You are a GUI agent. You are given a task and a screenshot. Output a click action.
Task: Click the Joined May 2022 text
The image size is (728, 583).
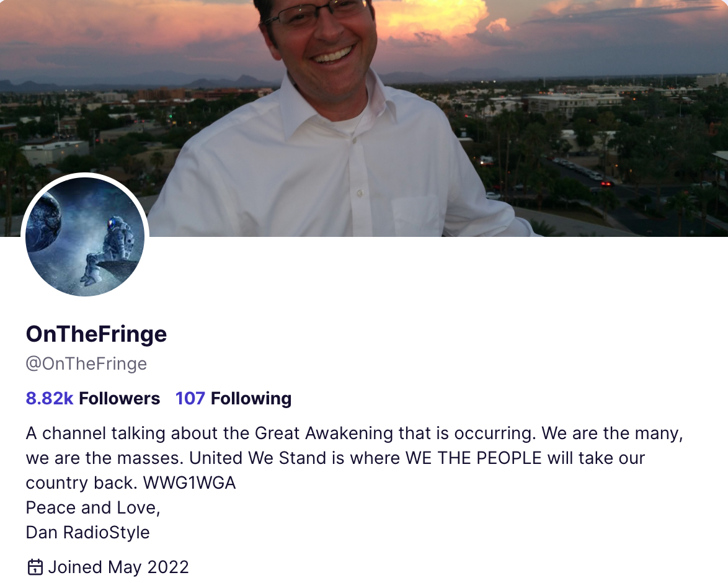pyautogui.click(x=118, y=567)
